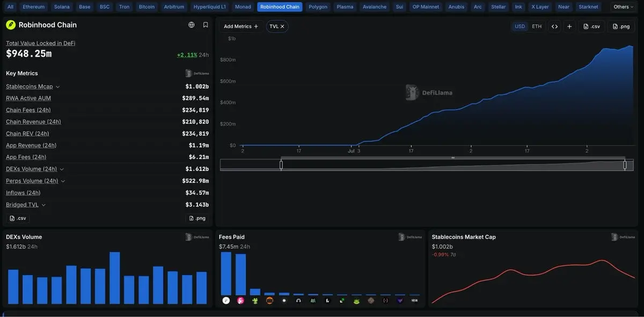Grab the left handle of chart range slider
The image size is (644, 317).
[281, 165]
